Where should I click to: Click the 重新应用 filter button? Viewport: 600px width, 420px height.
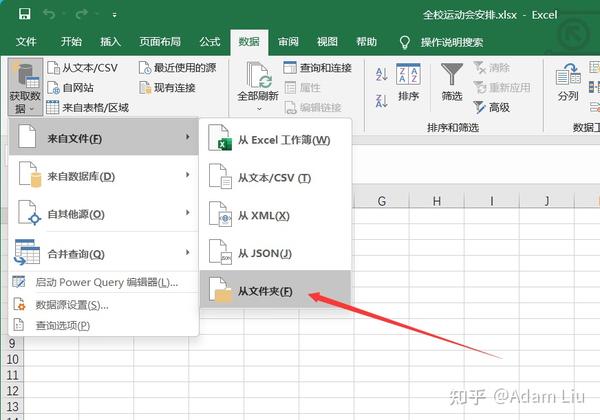[x=502, y=88]
